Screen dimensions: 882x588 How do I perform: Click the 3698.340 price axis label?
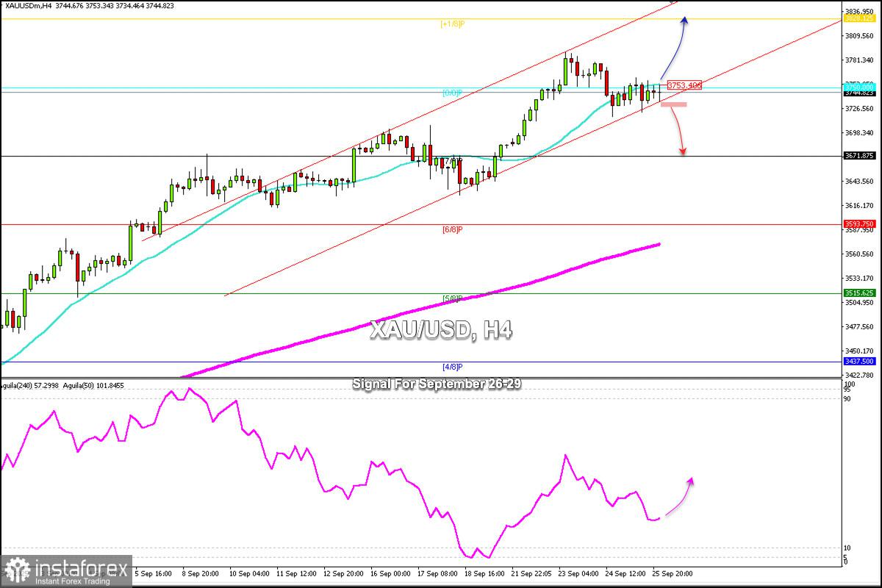(860, 132)
